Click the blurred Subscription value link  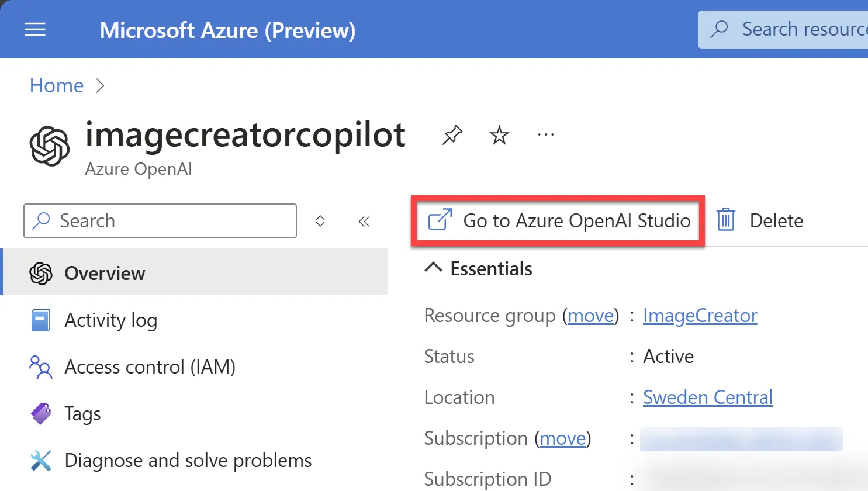tap(741, 439)
